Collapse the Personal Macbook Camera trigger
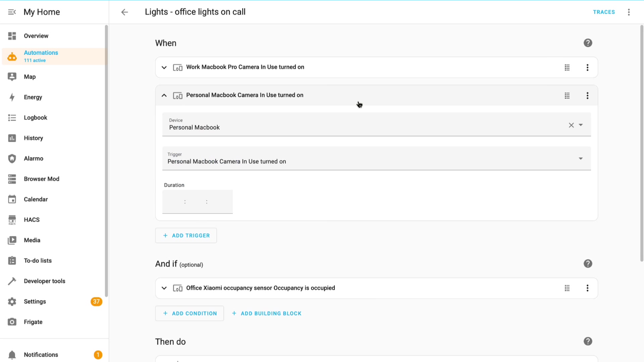This screenshot has width=644, height=362. coord(164,96)
